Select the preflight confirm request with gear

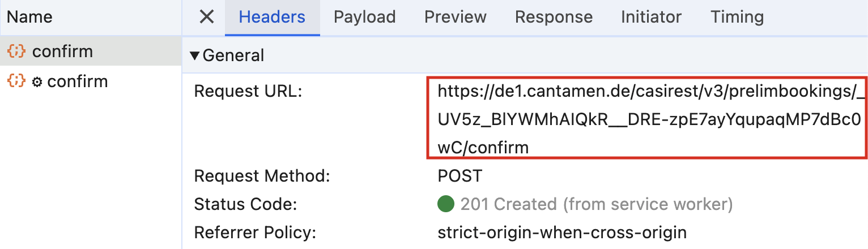tap(91, 81)
